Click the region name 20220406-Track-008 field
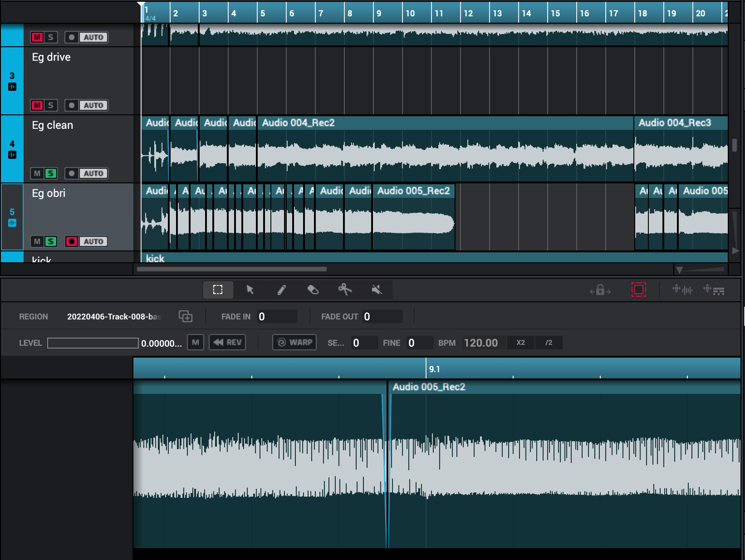 tap(114, 317)
